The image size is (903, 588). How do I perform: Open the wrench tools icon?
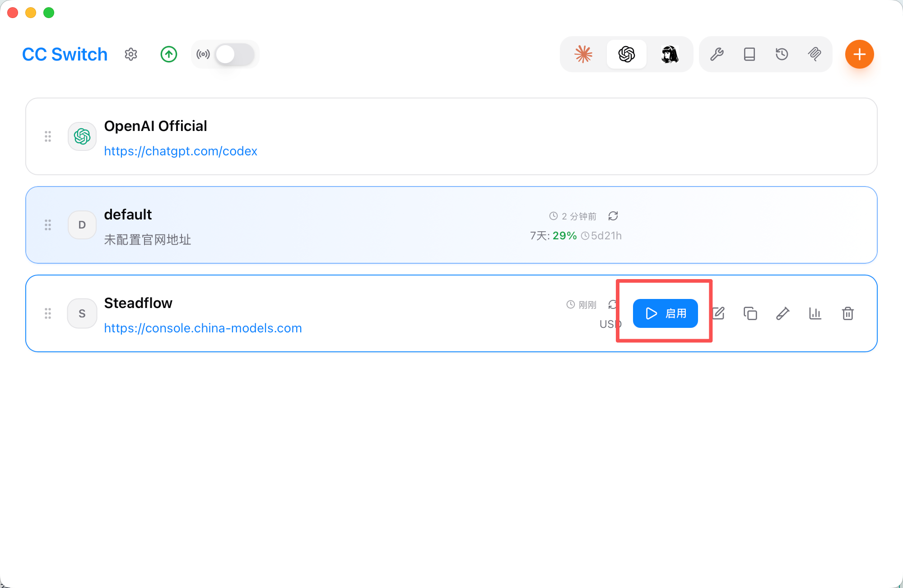click(717, 54)
